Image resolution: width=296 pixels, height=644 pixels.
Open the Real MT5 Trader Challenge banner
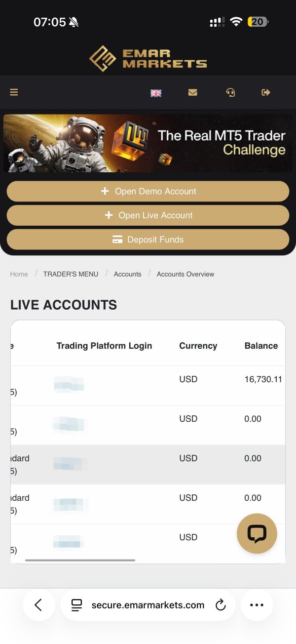[x=148, y=143]
